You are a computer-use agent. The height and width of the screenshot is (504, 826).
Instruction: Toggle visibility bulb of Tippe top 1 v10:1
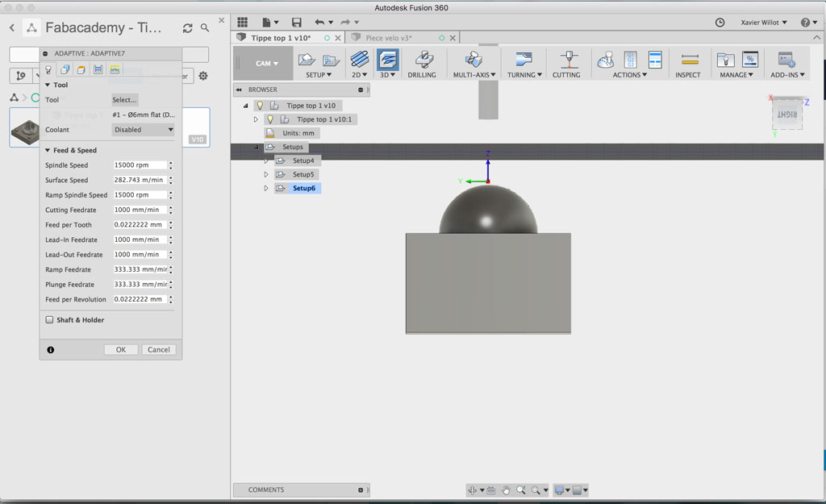point(270,119)
